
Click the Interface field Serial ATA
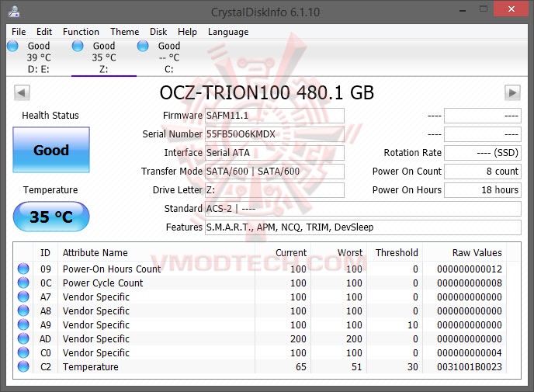pos(275,153)
